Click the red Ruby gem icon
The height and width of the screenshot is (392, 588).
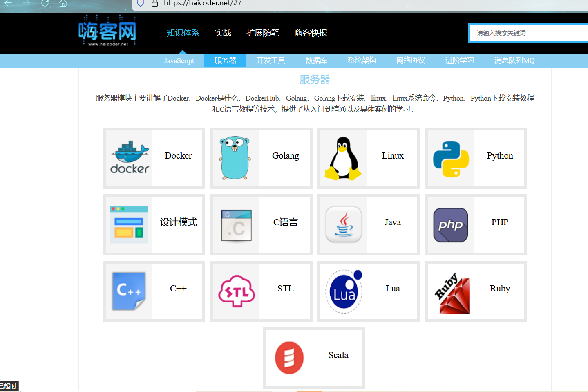(452, 293)
